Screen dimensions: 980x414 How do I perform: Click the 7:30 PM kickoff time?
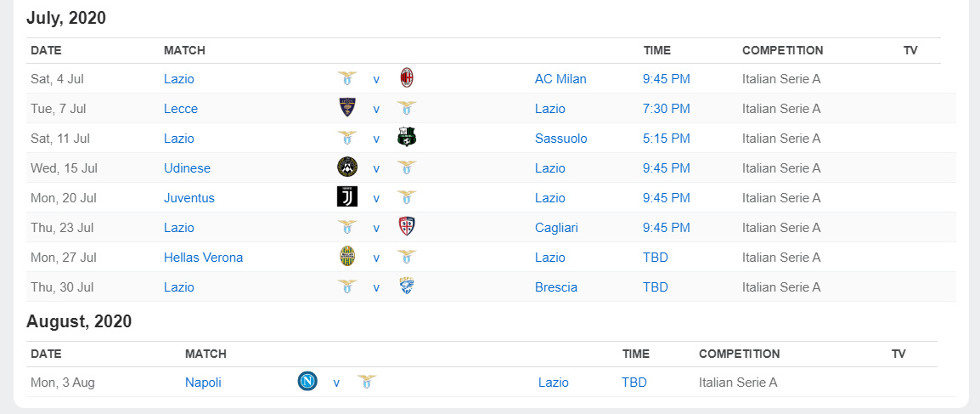pyautogui.click(x=667, y=109)
